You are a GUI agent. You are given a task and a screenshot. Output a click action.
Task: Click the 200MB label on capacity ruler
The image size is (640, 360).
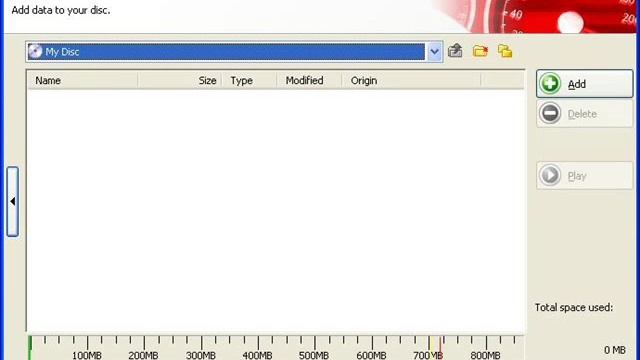(143, 355)
